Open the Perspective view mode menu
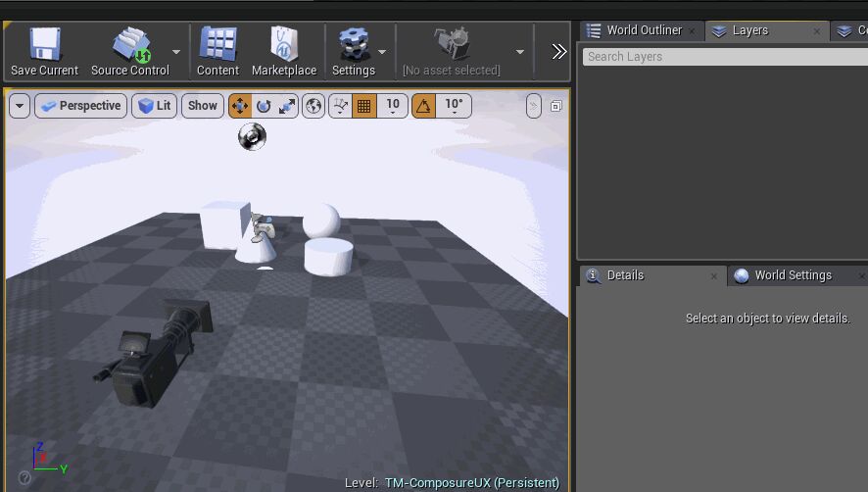The width and height of the screenshot is (868, 492). coord(81,106)
